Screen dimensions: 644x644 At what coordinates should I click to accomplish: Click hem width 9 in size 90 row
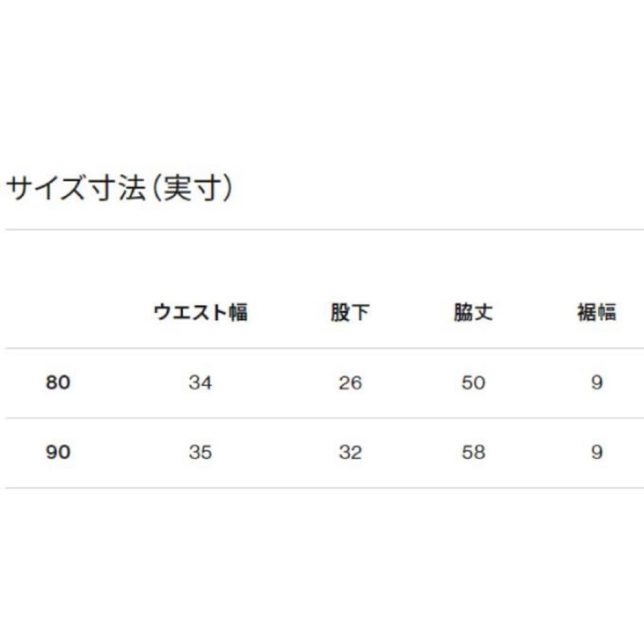pyautogui.click(x=597, y=453)
